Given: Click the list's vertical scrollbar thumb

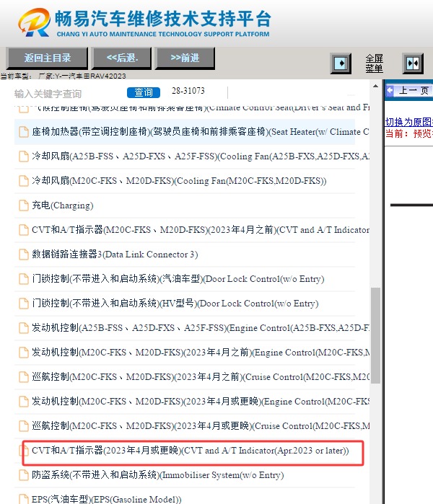Looking at the screenshot, I should tap(375, 335).
